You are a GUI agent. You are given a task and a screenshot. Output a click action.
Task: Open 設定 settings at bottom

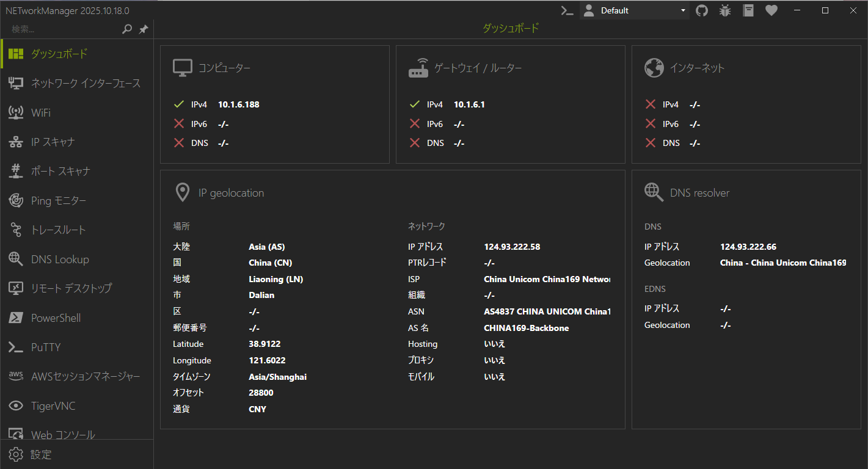(x=41, y=454)
